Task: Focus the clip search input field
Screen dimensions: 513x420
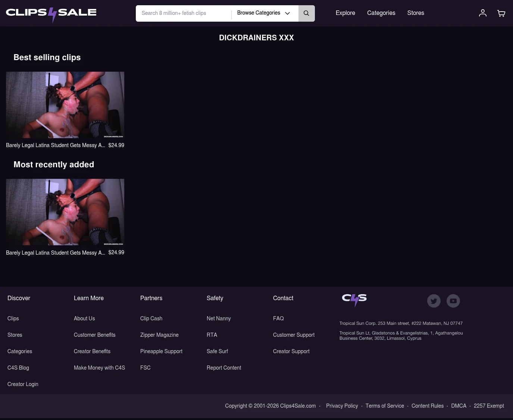Action: [x=184, y=13]
